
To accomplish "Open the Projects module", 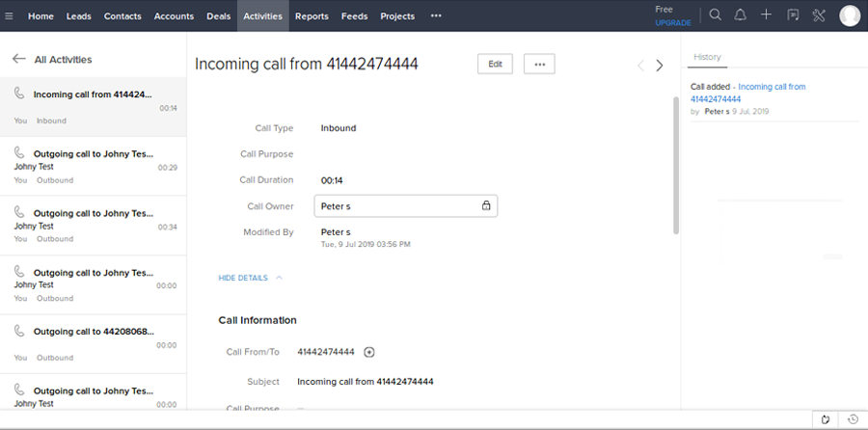I will pyautogui.click(x=397, y=16).
